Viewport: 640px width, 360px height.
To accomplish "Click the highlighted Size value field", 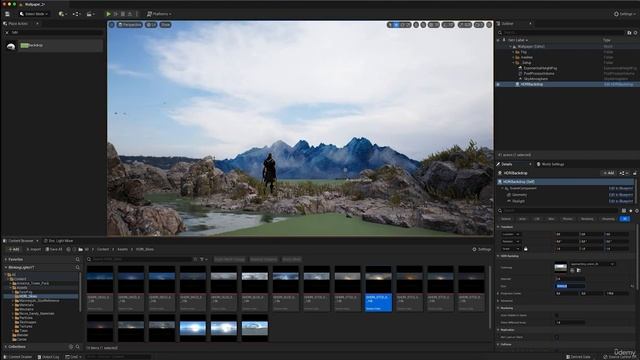I will tap(570, 286).
